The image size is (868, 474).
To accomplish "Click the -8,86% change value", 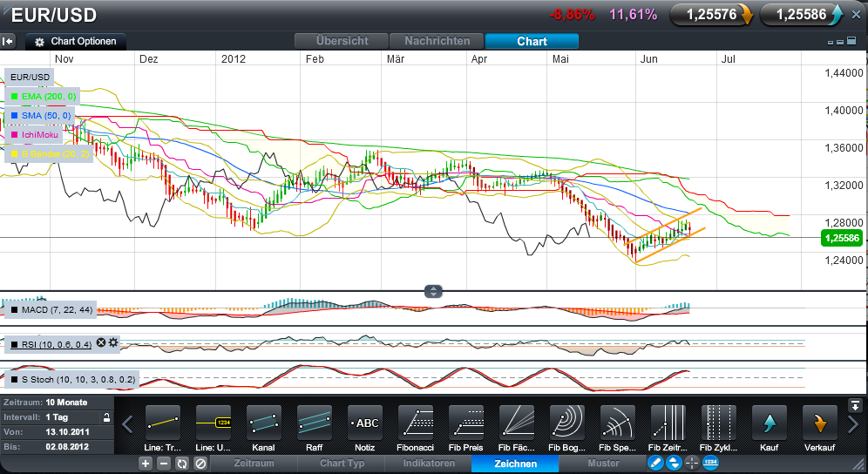I will click(x=572, y=15).
